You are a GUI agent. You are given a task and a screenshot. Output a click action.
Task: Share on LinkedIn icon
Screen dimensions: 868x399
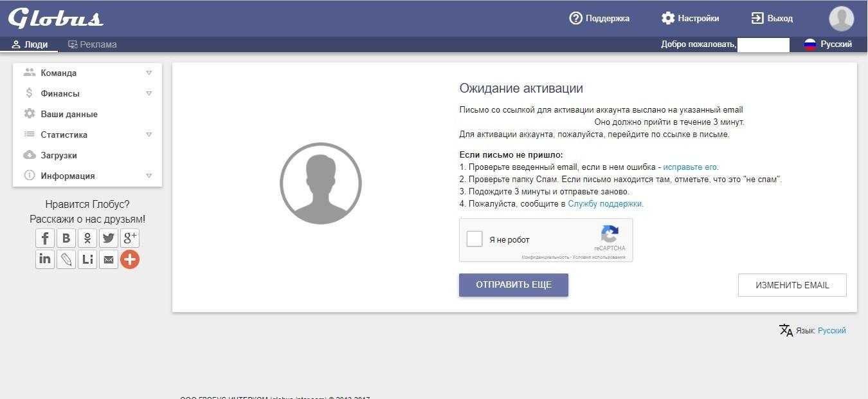[45, 259]
